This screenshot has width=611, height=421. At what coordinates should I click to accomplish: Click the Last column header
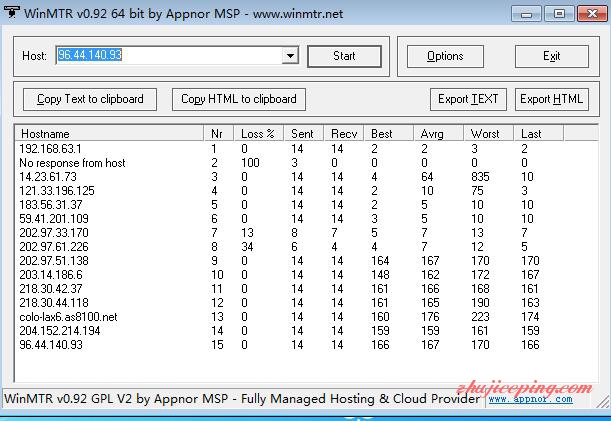pyautogui.click(x=539, y=134)
